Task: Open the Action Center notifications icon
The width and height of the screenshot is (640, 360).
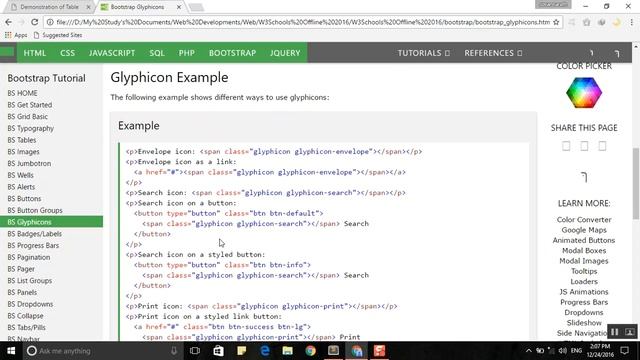Action: tap(624, 351)
